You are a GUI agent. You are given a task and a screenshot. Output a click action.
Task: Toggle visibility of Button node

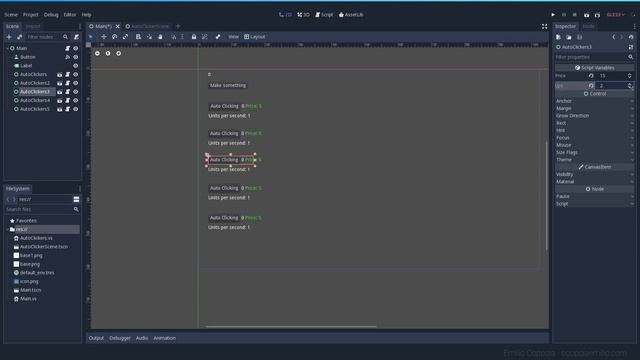point(76,57)
